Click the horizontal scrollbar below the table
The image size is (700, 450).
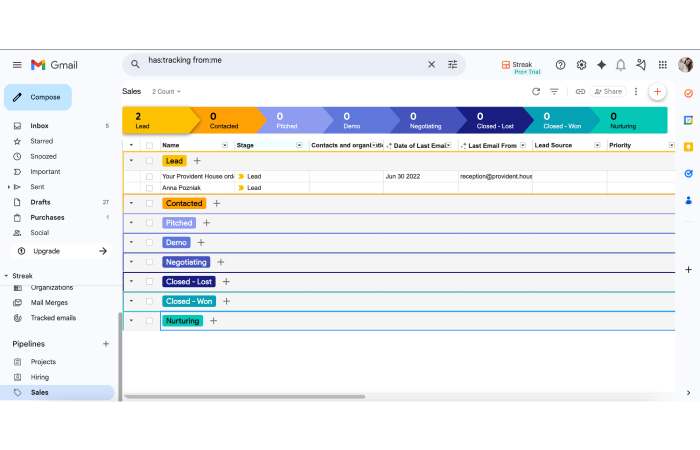coord(245,396)
